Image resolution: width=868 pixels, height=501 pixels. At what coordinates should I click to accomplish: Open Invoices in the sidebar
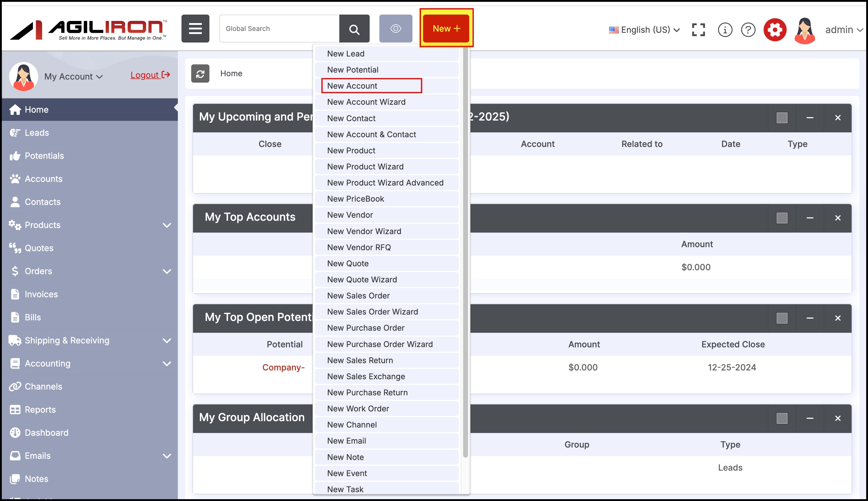pos(90,294)
